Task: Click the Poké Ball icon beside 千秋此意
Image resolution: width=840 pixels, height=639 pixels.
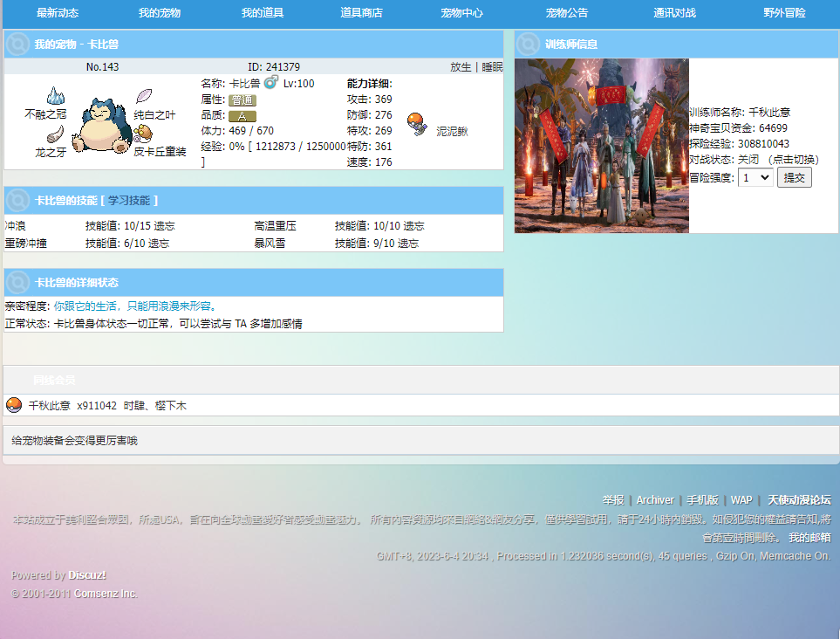Action: [x=13, y=405]
